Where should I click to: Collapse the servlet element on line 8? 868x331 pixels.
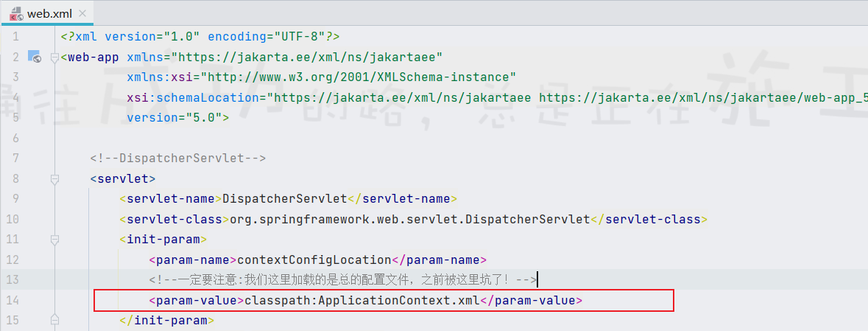coord(54,179)
